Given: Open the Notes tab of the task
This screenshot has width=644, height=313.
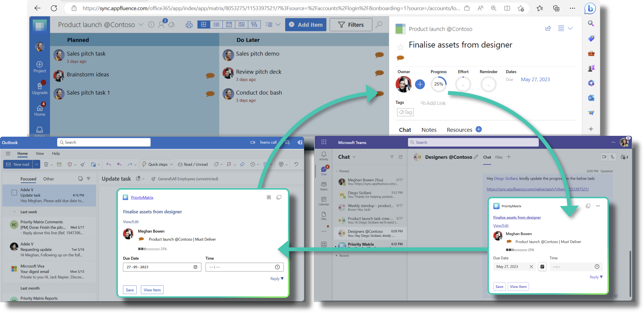Looking at the screenshot, I should pos(429,130).
